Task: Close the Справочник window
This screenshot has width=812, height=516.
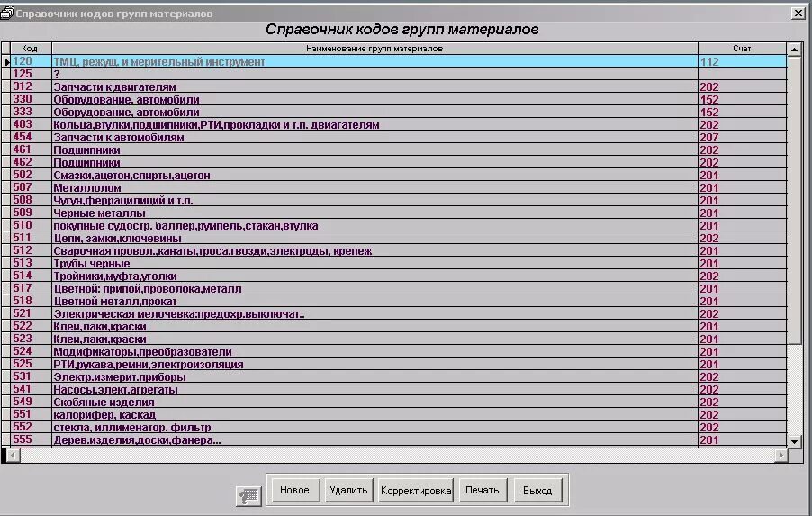Action: click(x=798, y=13)
